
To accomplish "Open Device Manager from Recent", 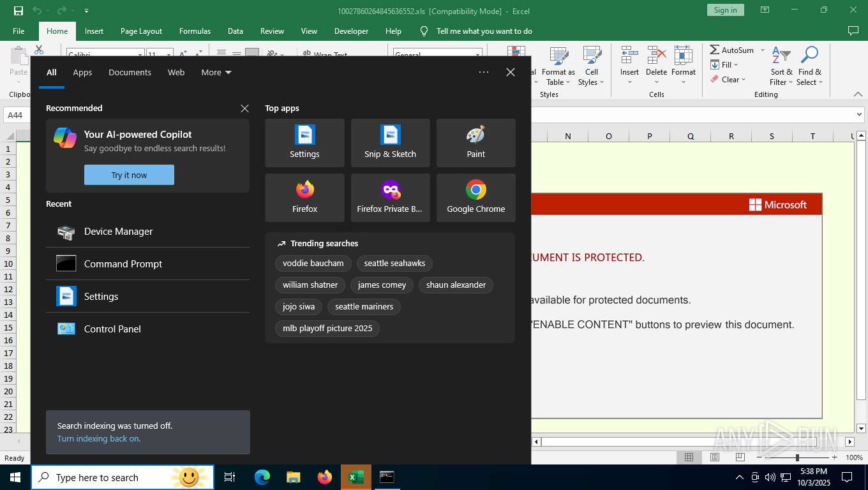I will pyautogui.click(x=147, y=232).
